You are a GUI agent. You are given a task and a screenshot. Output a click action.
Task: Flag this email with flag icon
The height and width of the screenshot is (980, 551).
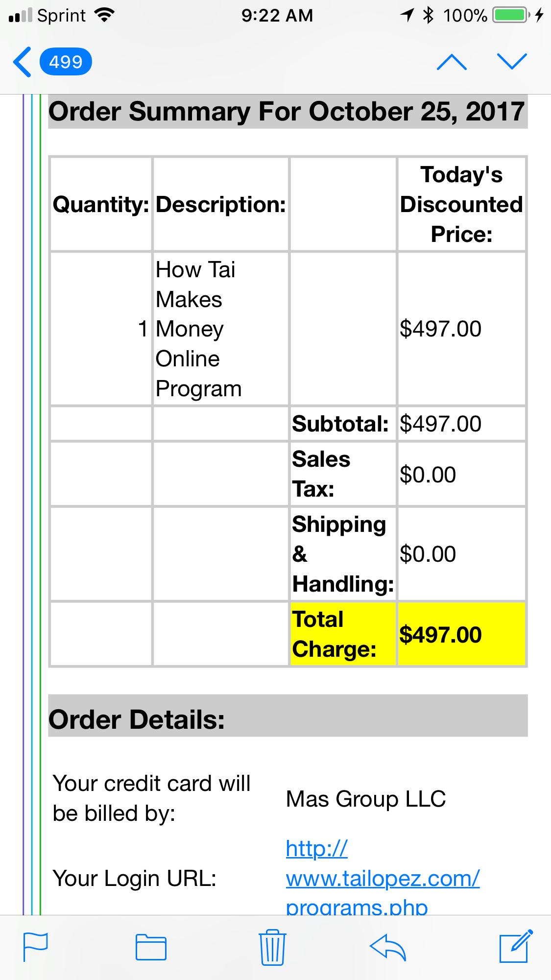coord(36,947)
